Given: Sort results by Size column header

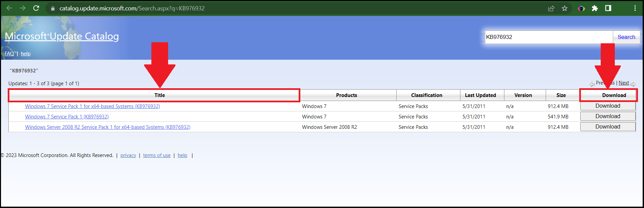Looking at the screenshot, I should (561, 95).
